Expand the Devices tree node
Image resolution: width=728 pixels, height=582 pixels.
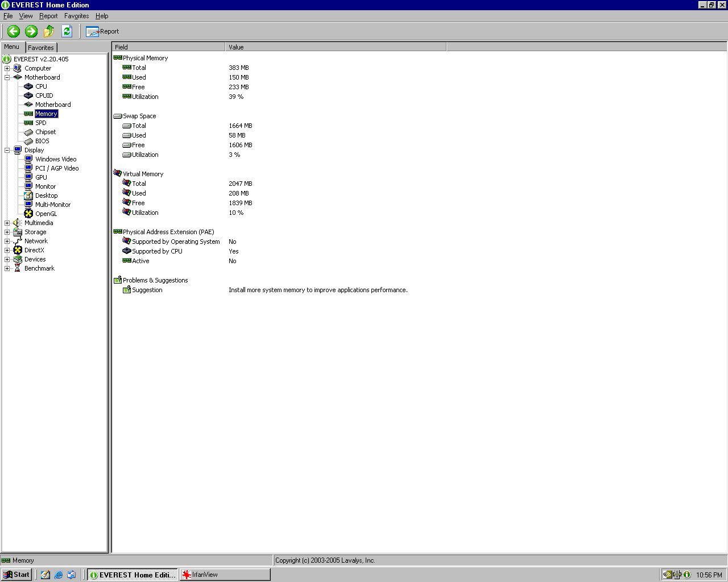(7, 259)
